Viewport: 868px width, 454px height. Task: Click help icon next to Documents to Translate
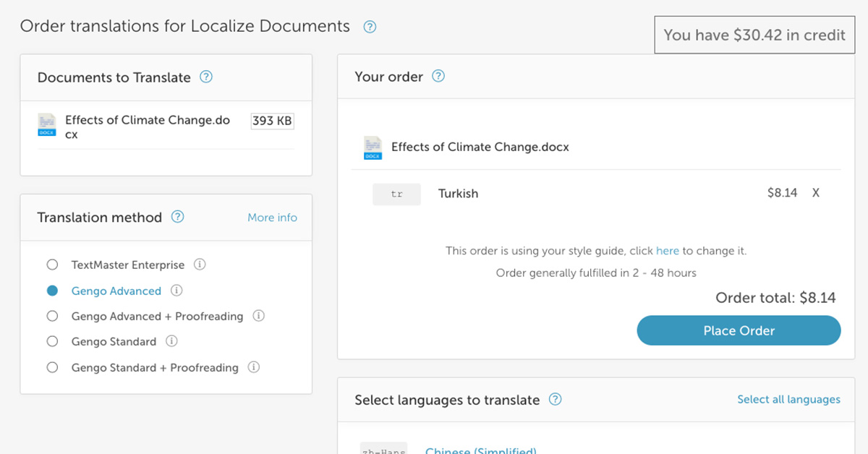[x=205, y=77]
